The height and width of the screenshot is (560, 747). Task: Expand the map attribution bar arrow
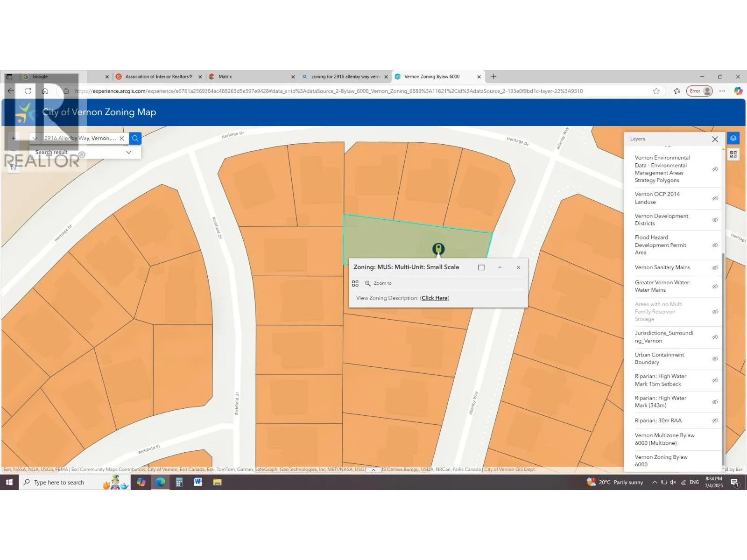point(373,470)
